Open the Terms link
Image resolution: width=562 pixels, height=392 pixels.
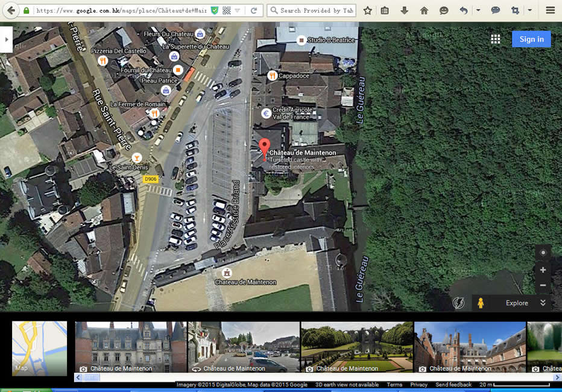tap(394, 385)
